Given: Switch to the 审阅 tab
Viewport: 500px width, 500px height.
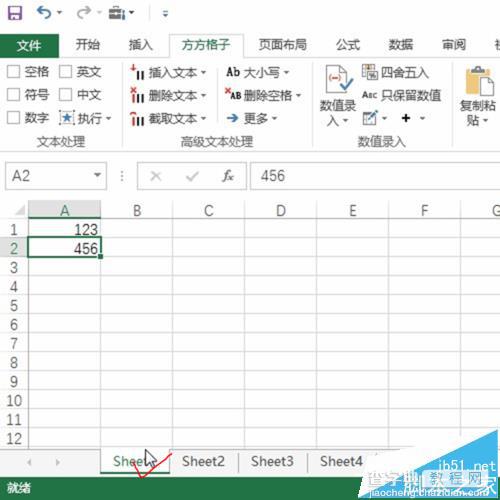Looking at the screenshot, I should pos(454,45).
